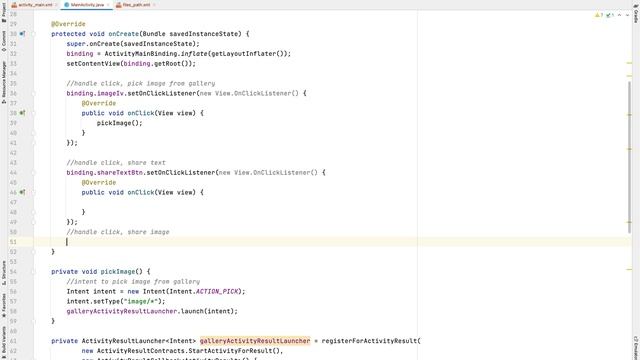The width and height of the screenshot is (640, 360).
Task: Collapse the onClick fold on line 38
Action: click(33, 113)
